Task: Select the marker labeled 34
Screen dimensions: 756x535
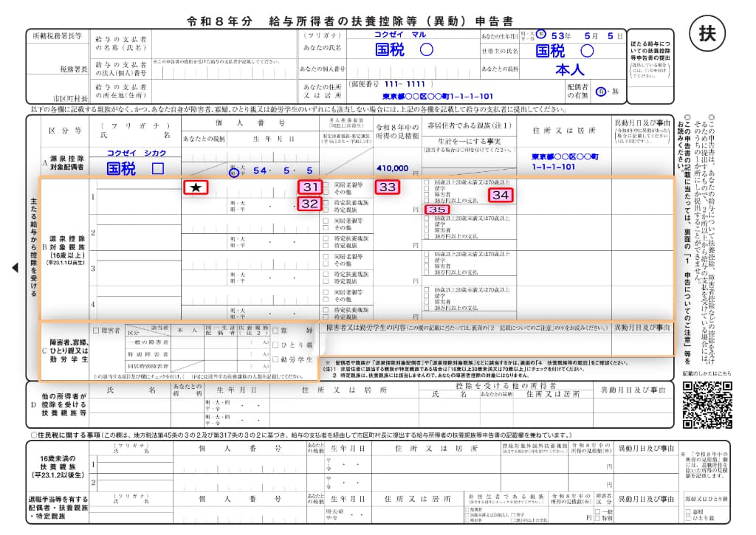Action: 500,195
